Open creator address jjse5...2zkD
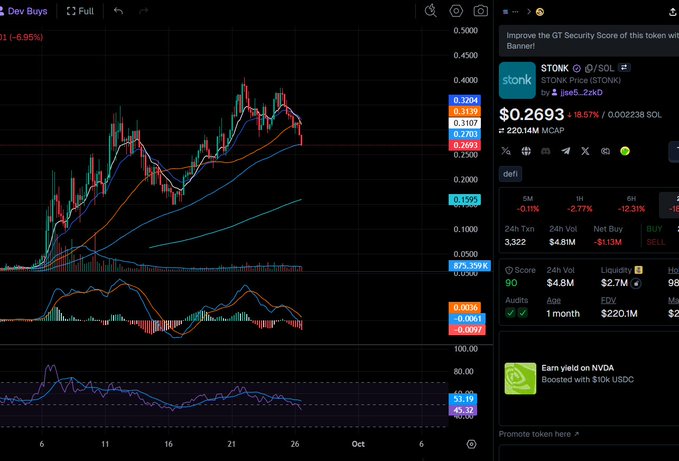Screen dimensions: 679x461 pyautogui.click(x=581, y=93)
